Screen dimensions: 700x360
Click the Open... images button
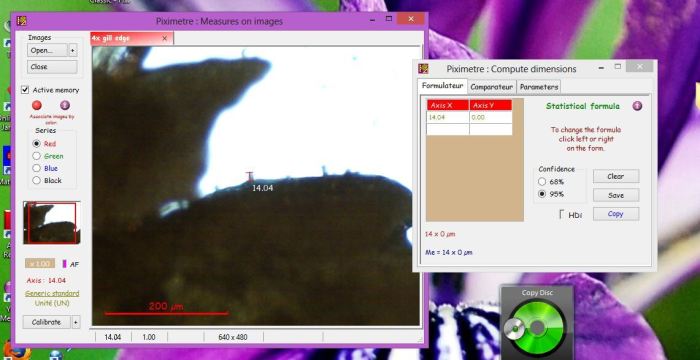[47, 50]
